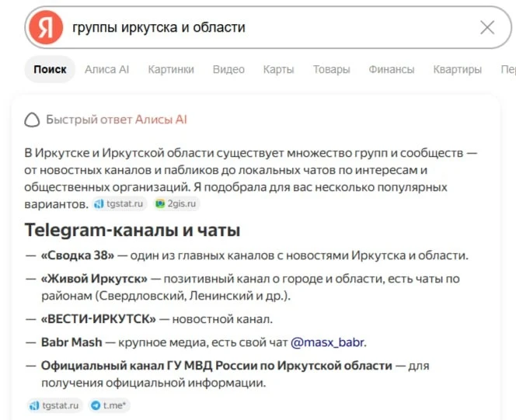Open the 2gis.ru source chip
The height and width of the screenshot is (420, 516).
tap(176, 203)
